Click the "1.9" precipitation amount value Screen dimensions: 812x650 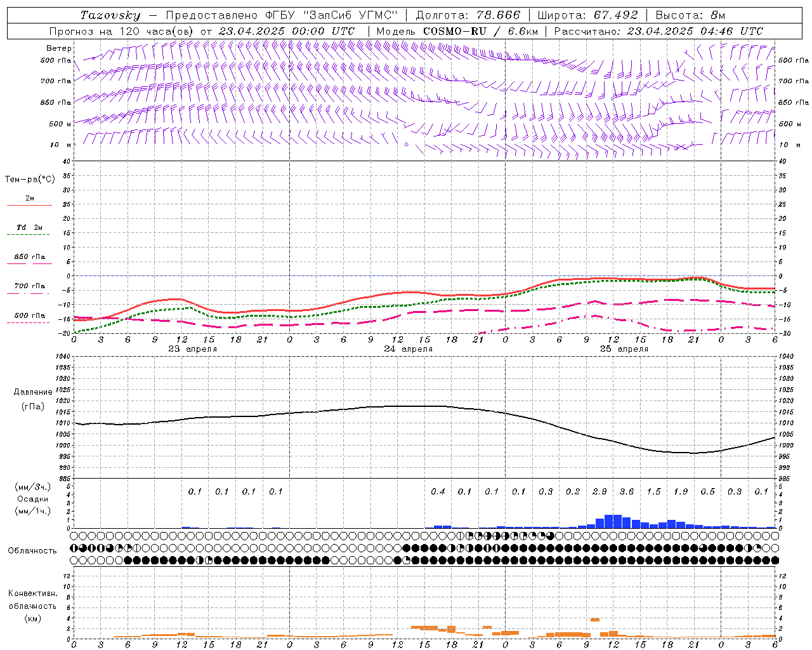[x=681, y=492]
